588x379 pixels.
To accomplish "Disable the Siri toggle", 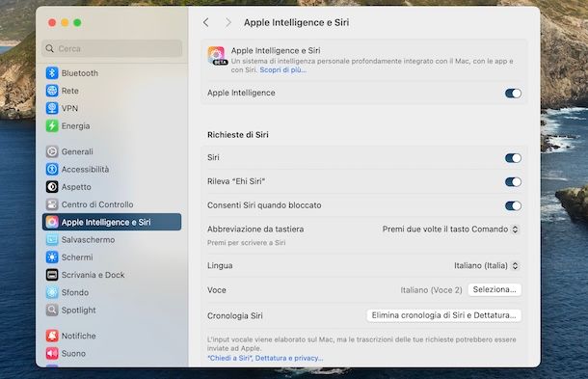I will tap(513, 158).
